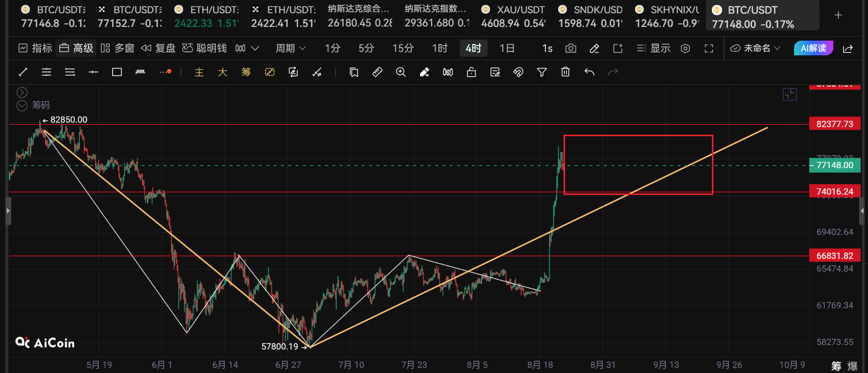Open the 纳斯达克综合 index tab
Screen dimensions: 868x373
[360, 16]
